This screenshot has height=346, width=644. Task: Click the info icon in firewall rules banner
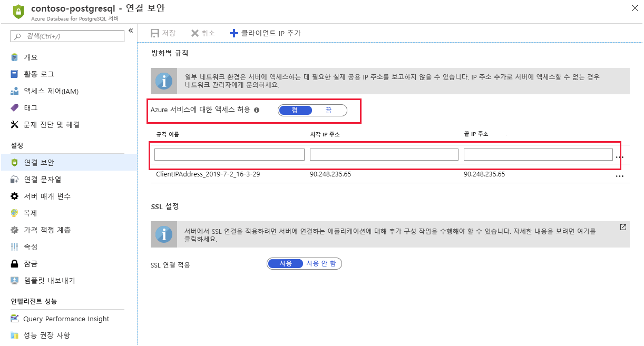[164, 81]
